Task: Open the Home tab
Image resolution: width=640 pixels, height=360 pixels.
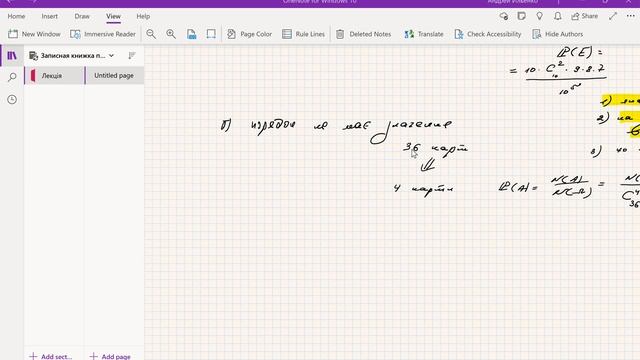Action: [x=16, y=16]
